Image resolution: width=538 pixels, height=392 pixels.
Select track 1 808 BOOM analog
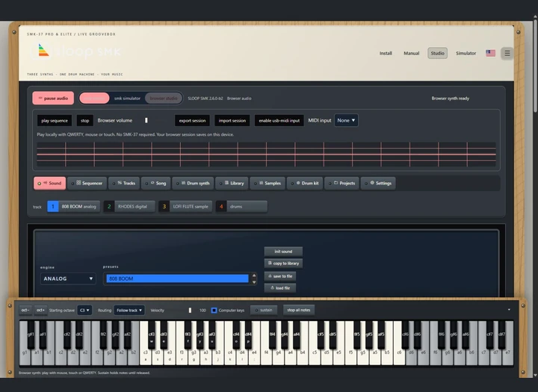(x=73, y=207)
